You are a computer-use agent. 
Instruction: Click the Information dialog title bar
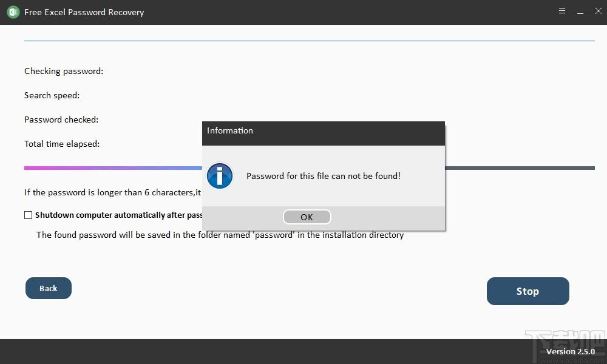click(x=324, y=133)
